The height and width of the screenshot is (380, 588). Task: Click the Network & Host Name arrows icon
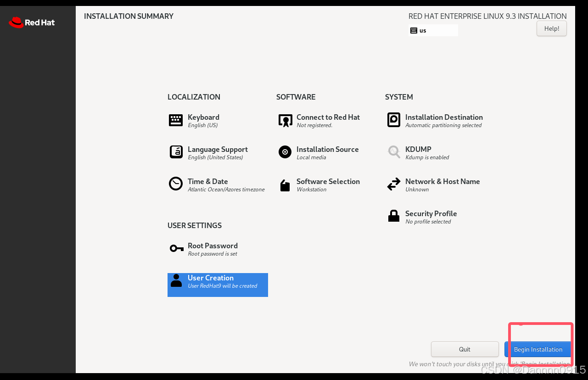pyautogui.click(x=394, y=184)
